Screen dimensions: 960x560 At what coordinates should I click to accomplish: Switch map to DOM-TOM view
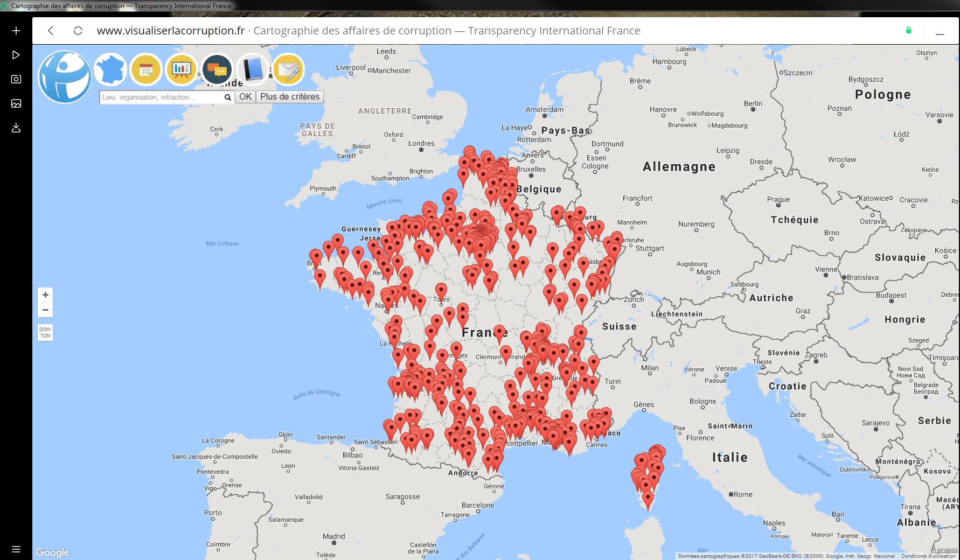click(45, 333)
